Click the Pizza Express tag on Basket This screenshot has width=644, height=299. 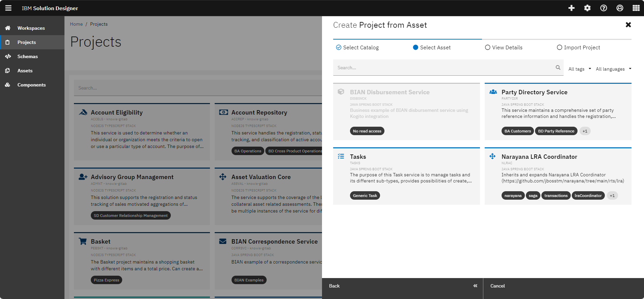tap(106, 280)
